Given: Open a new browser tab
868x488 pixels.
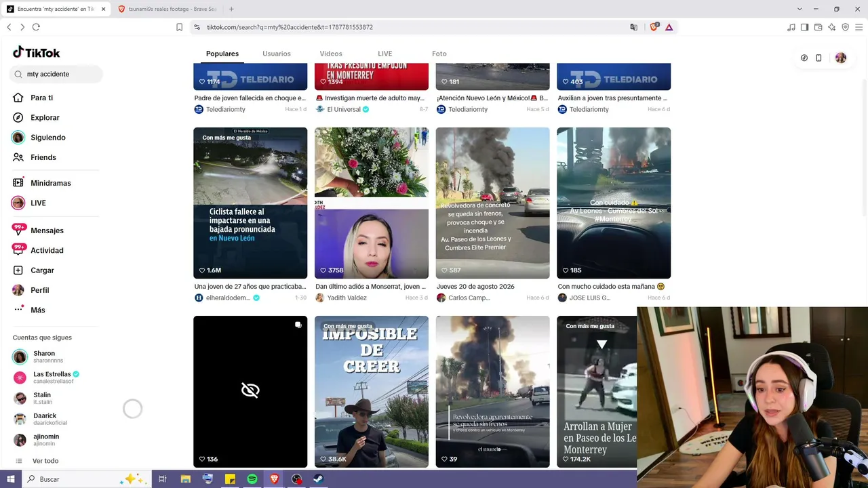Looking at the screenshot, I should coord(231,9).
